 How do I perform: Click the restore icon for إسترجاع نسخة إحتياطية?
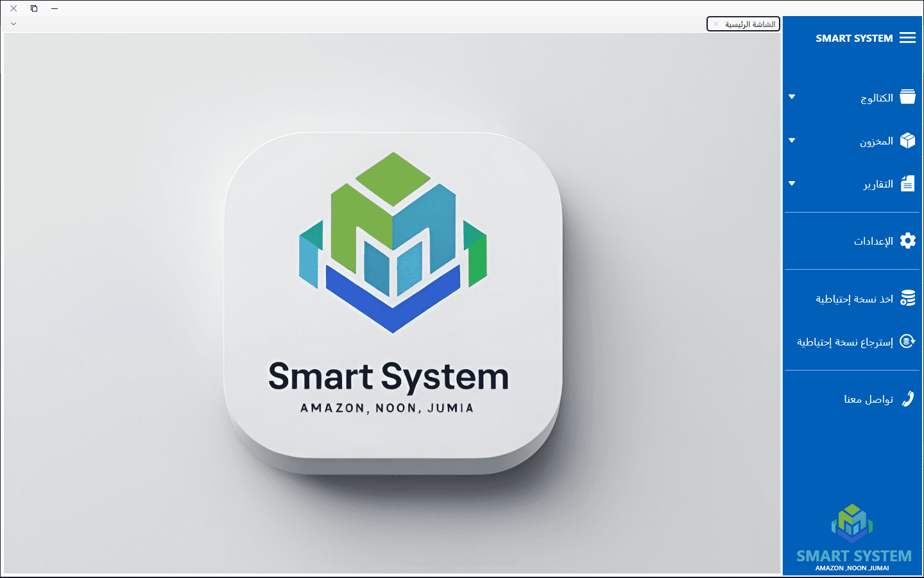(907, 341)
